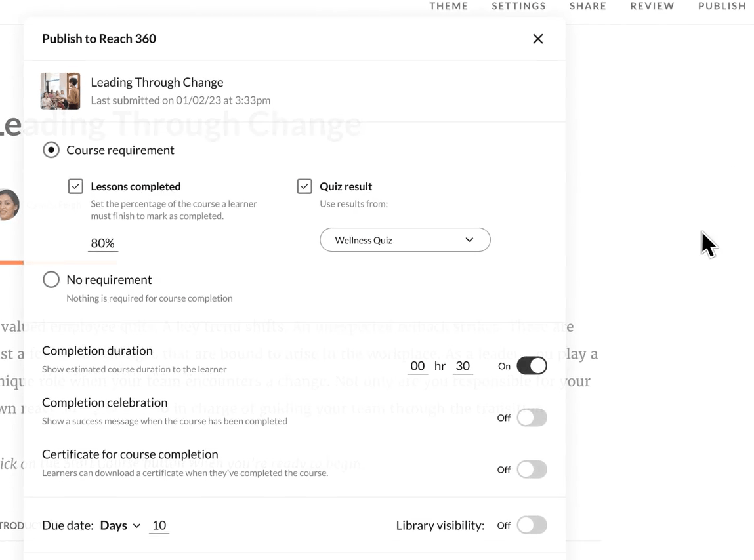Image resolution: width=754 pixels, height=560 pixels.
Task: Select the Course requirement radio button
Action: pyautogui.click(x=51, y=150)
